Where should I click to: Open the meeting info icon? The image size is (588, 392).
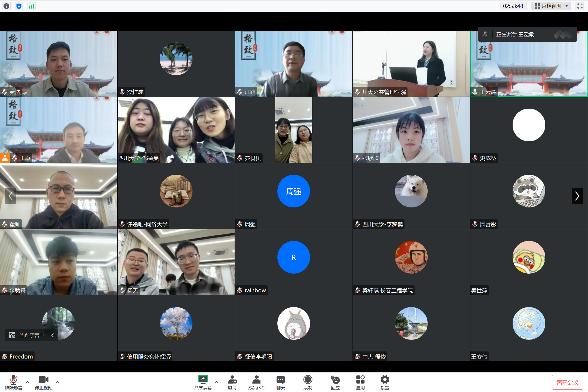(7, 6)
